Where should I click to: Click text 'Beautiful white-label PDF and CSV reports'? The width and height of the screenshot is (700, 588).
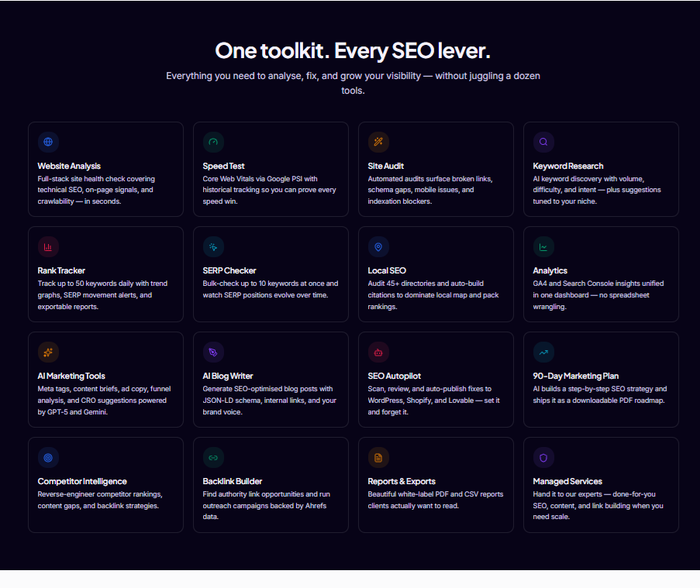tap(435, 494)
